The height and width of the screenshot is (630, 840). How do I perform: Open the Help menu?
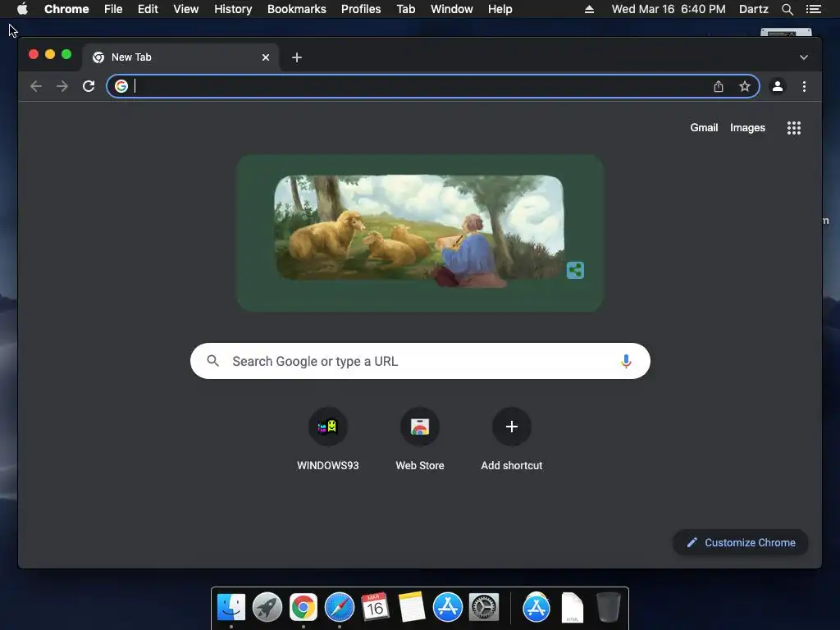(x=500, y=9)
